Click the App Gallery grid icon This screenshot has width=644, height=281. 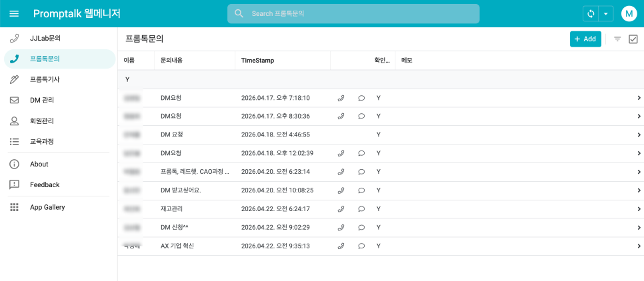(x=14, y=207)
